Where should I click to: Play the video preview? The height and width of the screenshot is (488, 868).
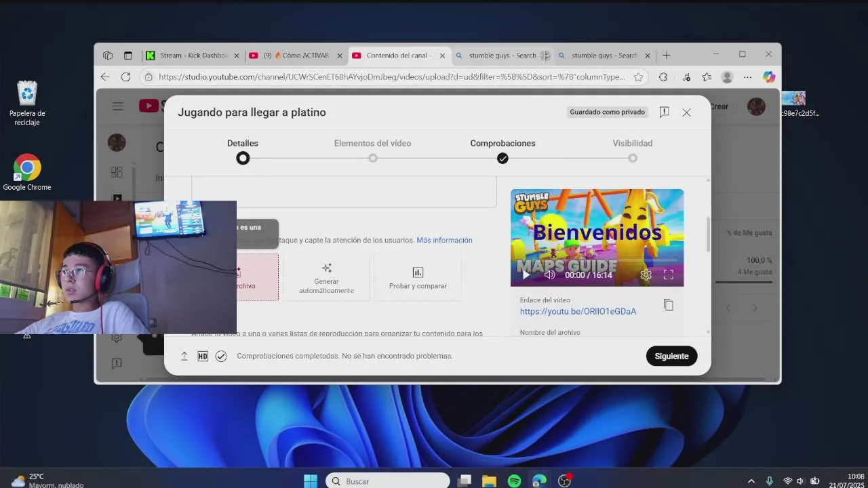[526, 274]
